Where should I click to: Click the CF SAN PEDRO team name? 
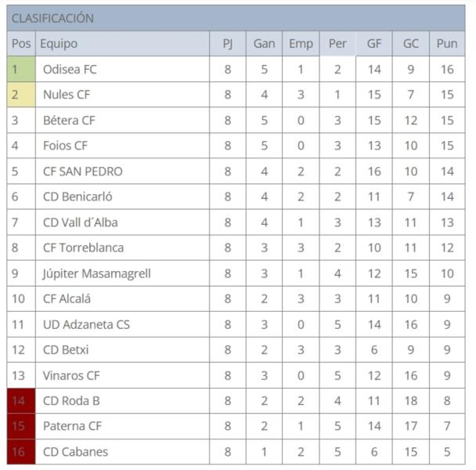coord(82,172)
